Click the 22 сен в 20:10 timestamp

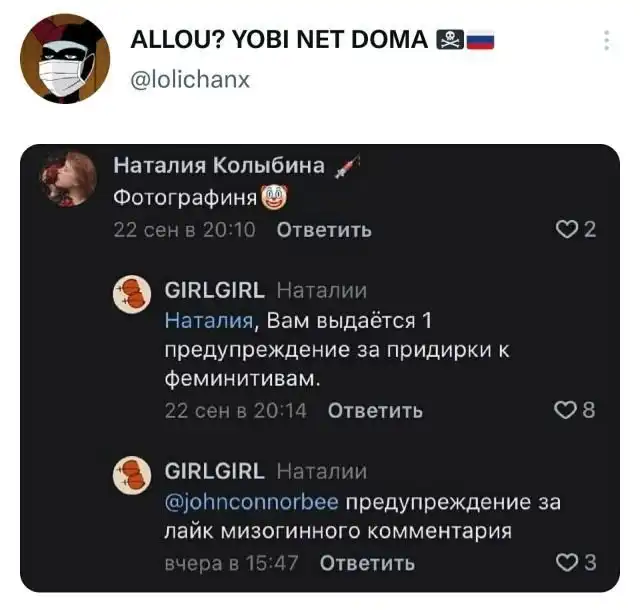[185, 230]
